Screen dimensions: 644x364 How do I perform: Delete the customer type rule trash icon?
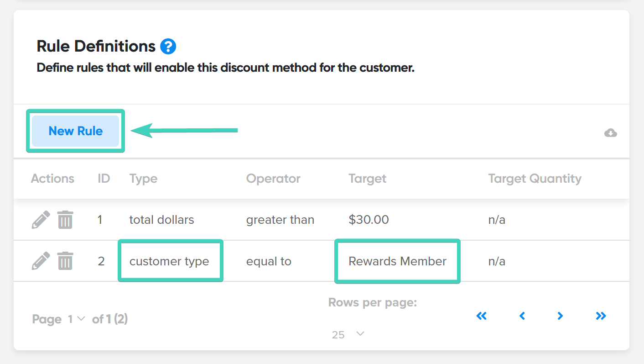tap(65, 261)
